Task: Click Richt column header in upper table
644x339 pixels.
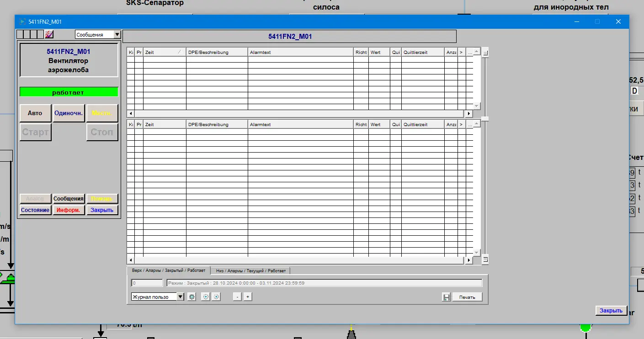Action: pyautogui.click(x=361, y=52)
